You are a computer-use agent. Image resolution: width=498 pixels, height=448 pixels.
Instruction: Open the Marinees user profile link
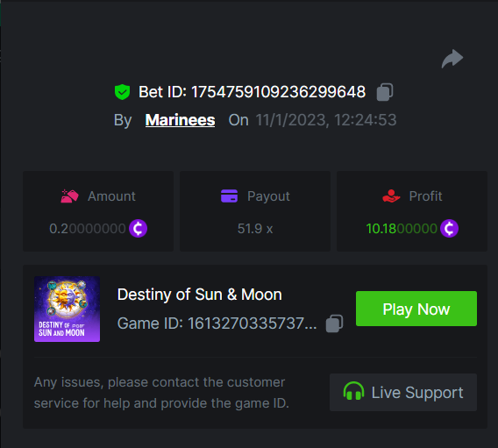180,120
